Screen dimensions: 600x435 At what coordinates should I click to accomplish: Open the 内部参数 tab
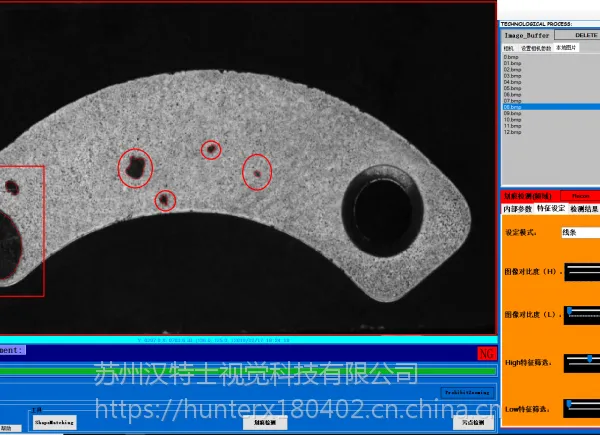pos(517,209)
